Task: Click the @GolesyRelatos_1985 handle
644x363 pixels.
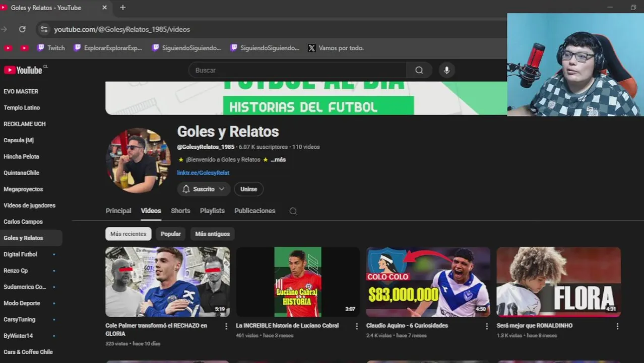Action: coord(206,147)
